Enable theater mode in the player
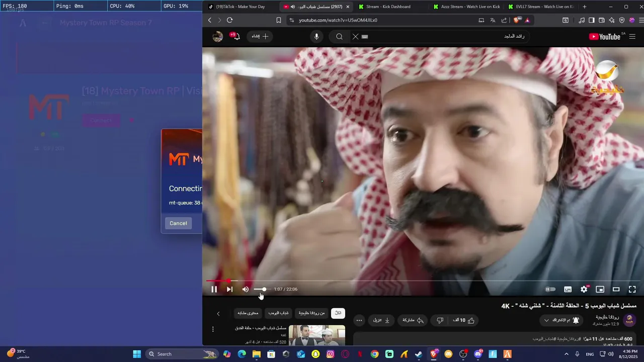 pyautogui.click(x=616, y=289)
